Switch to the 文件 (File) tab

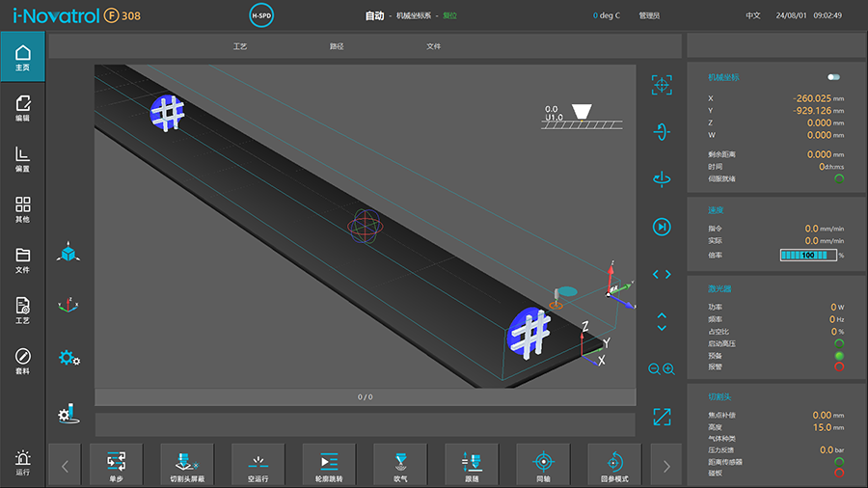434,46
